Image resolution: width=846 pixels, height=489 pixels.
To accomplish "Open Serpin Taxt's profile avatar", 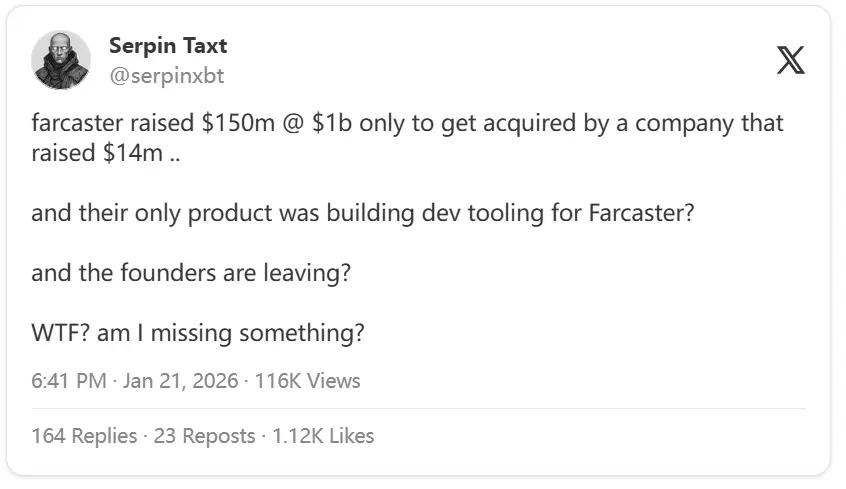I will (x=62, y=60).
